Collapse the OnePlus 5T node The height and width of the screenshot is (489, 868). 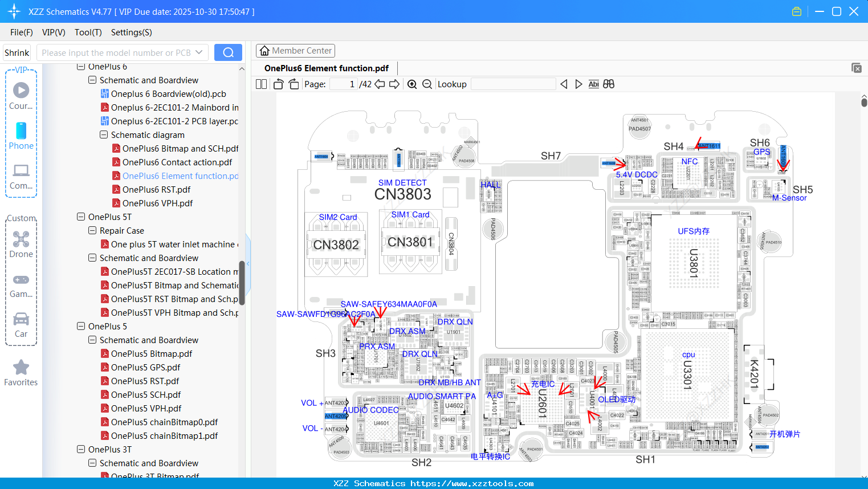click(81, 217)
